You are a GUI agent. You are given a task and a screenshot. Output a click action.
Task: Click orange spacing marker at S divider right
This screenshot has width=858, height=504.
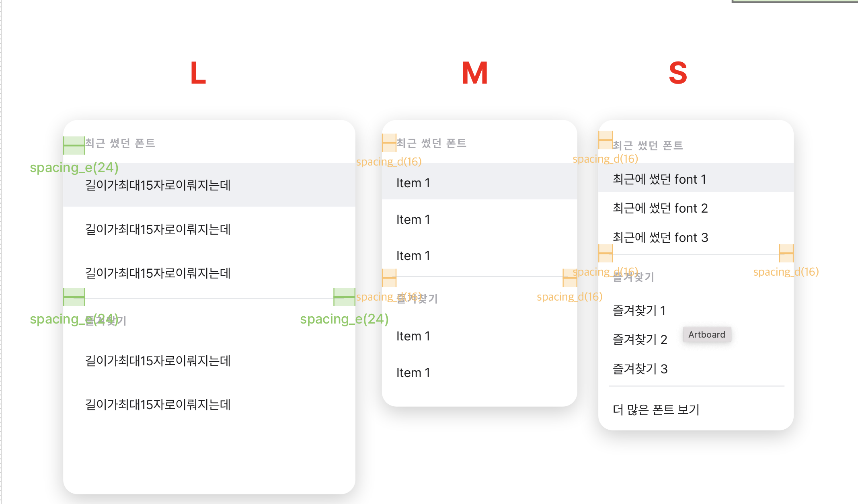click(x=786, y=253)
